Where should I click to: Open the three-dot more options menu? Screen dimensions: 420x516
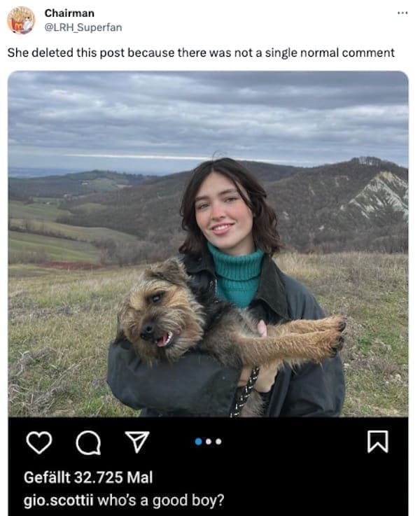coord(402,13)
